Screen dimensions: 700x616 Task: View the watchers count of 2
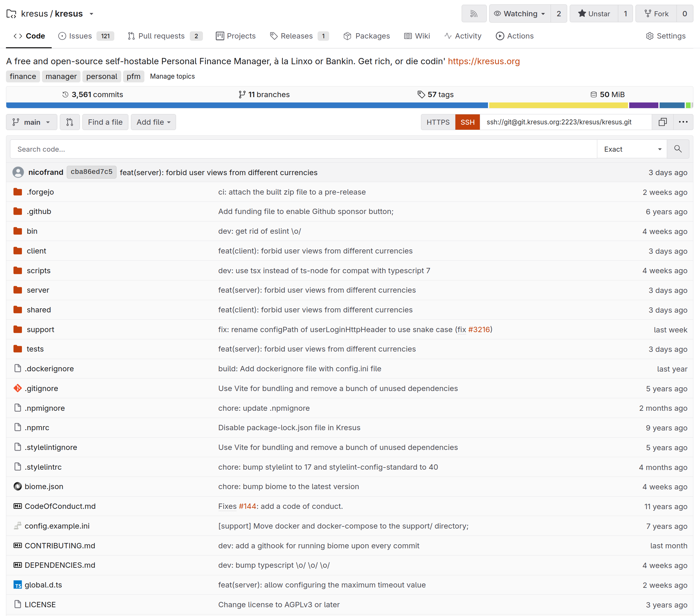pyautogui.click(x=559, y=14)
